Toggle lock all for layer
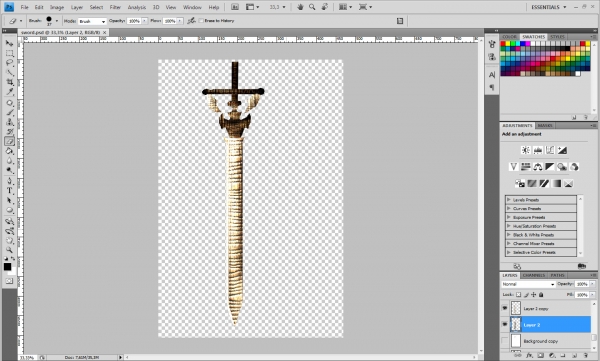Image resolution: width=600 pixels, height=361 pixels. pos(541,295)
